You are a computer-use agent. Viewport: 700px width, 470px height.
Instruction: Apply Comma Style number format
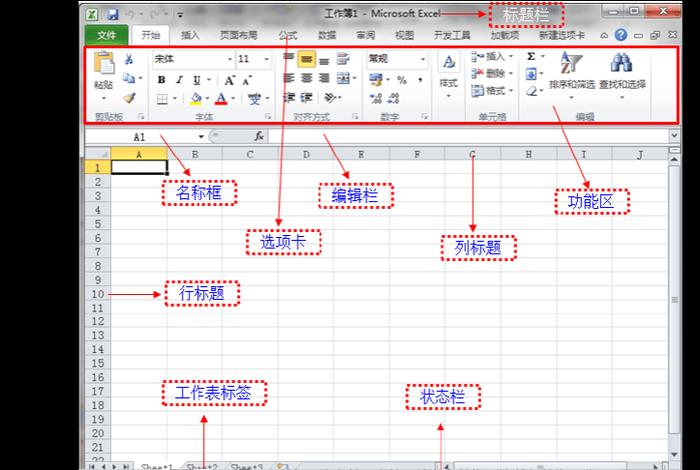pos(420,80)
